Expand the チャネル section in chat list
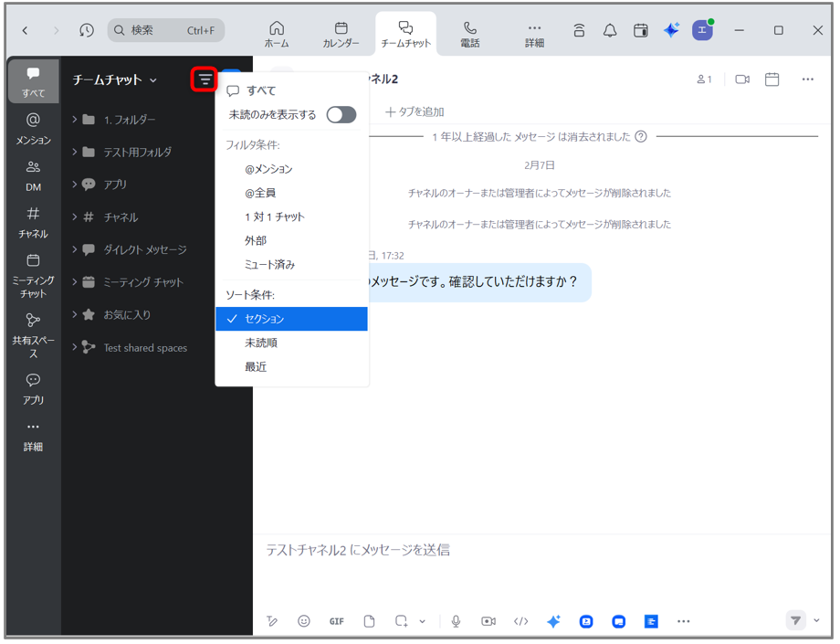The height and width of the screenshot is (644, 840). (75, 217)
